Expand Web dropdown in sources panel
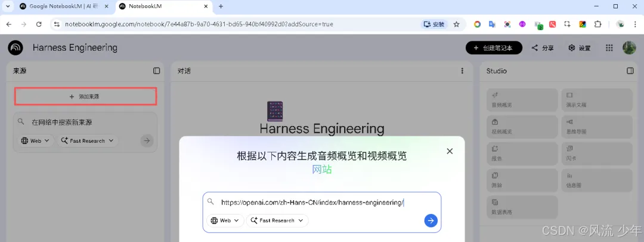The image size is (644, 242). coord(38,141)
